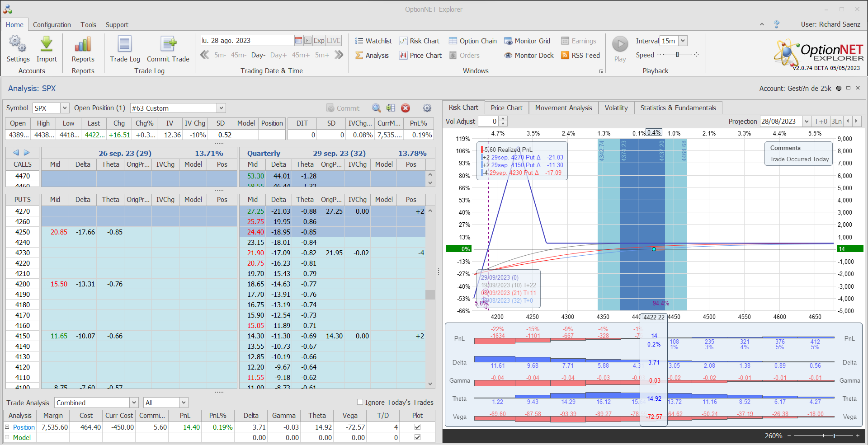Toggle the Model row Plot checkbox
868x445 pixels.
point(417,437)
